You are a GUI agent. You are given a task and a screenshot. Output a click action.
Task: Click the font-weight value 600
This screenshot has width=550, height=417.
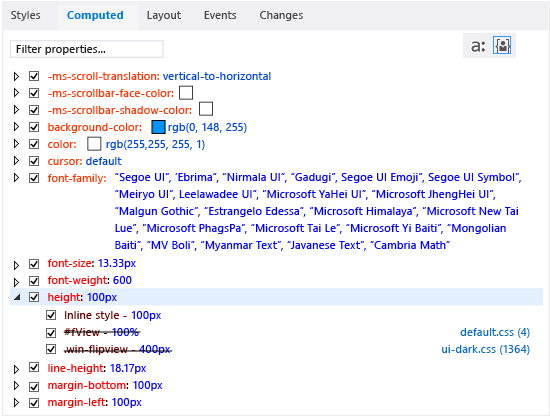[x=122, y=280]
